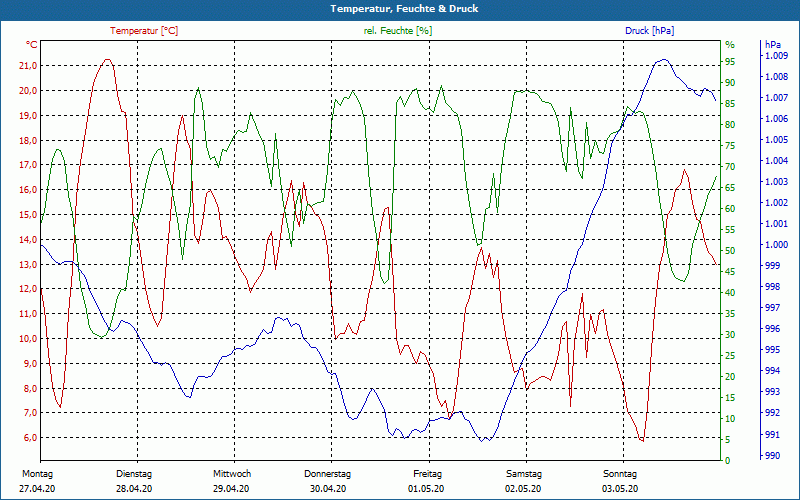This screenshot has width=800, height=500.
Task: Click the date 30.04.20
Action: coord(328,489)
